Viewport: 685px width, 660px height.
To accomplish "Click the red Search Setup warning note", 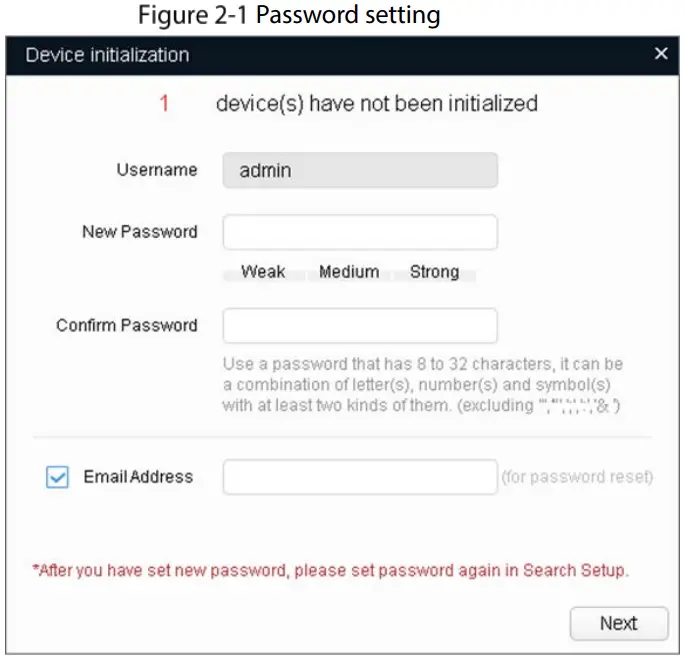I will 331,571.
